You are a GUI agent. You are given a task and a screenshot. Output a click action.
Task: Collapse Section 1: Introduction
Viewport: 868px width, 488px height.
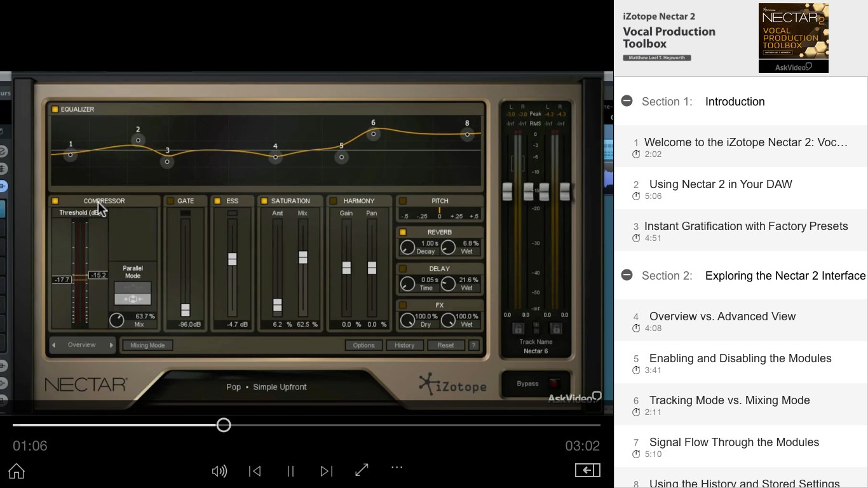coord(627,101)
